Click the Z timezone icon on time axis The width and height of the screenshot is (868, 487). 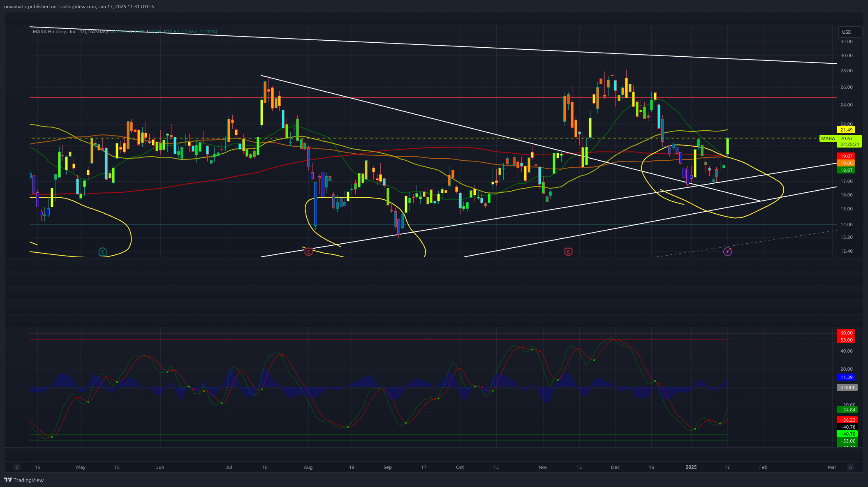[x=17, y=467]
